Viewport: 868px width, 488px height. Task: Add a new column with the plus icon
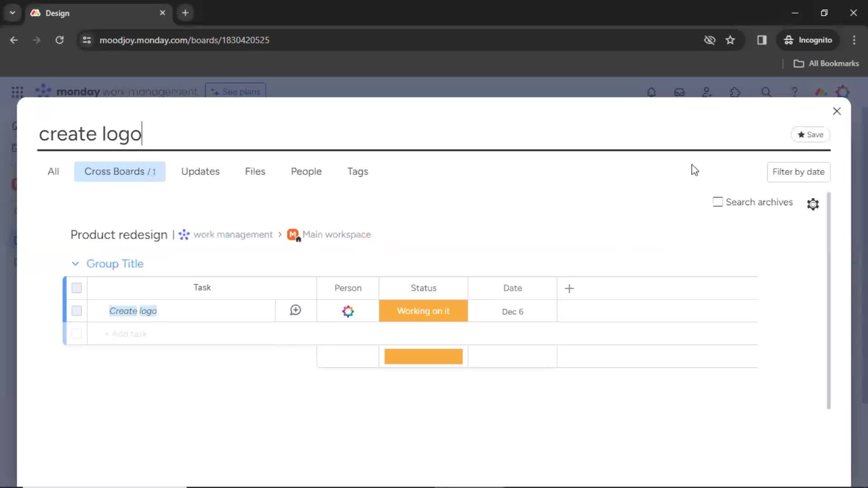(x=570, y=289)
